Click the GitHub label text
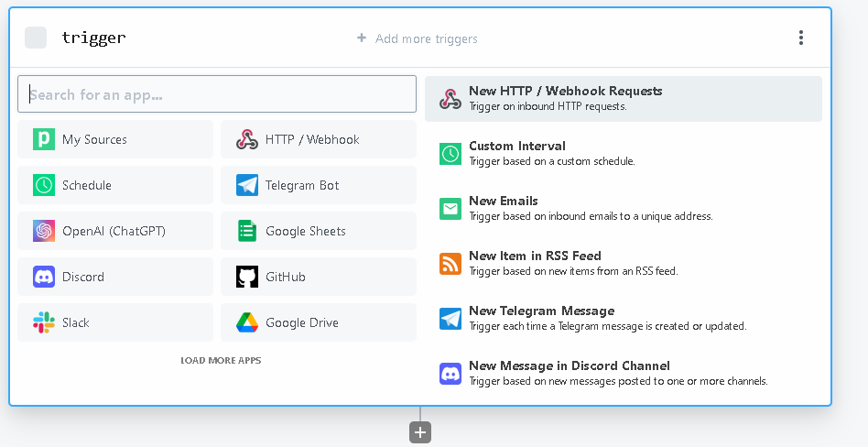Viewport: 868px width, 447px height. pos(286,277)
